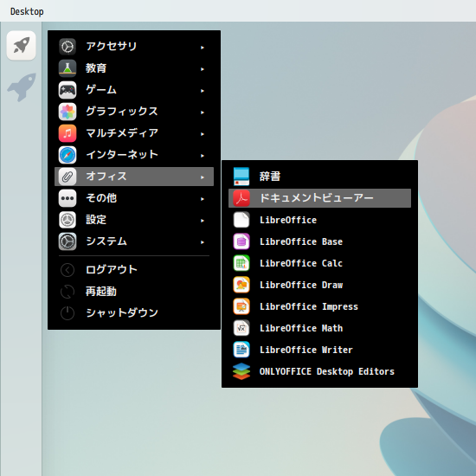Expand the アクセサリ submenu arrow
This screenshot has width=476, height=476.
pos(203,48)
